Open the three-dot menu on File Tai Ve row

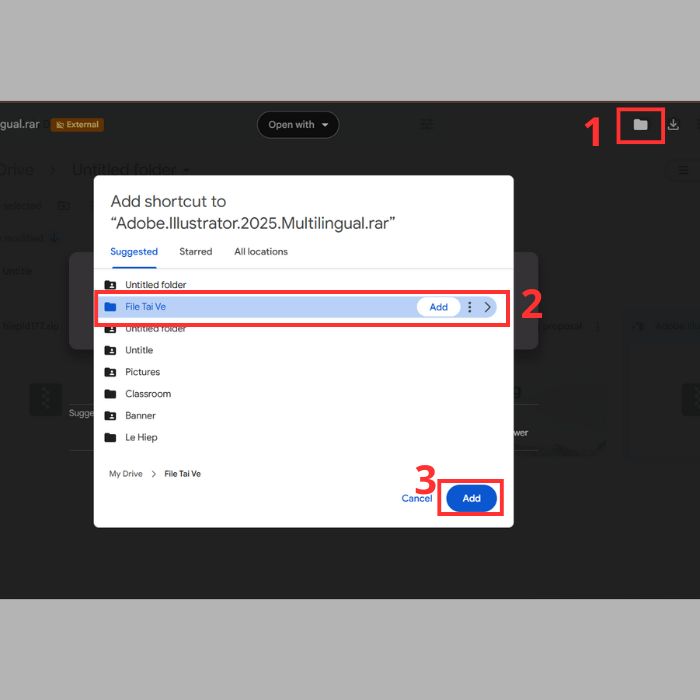point(470,307)
